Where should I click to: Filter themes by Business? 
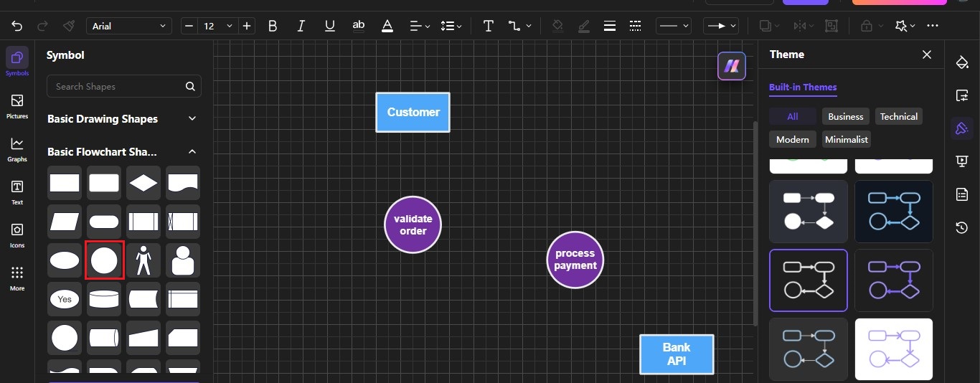pos(846,116)
